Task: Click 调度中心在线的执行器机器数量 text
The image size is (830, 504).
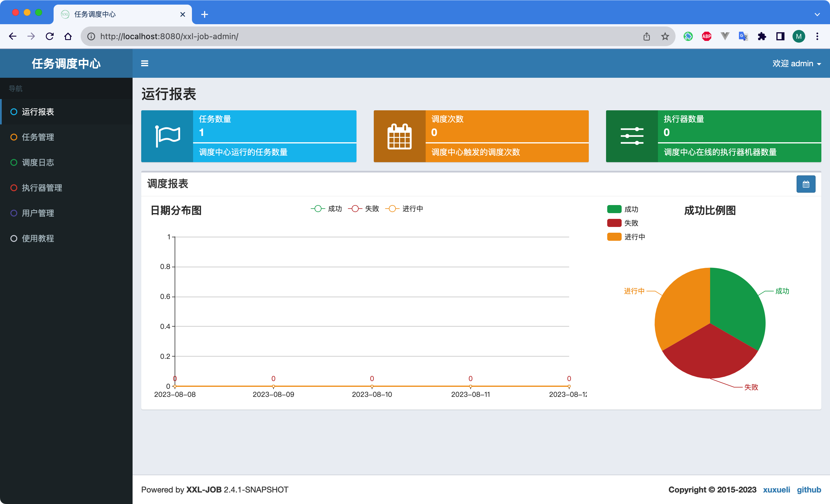Action: [x=720, y=152]
